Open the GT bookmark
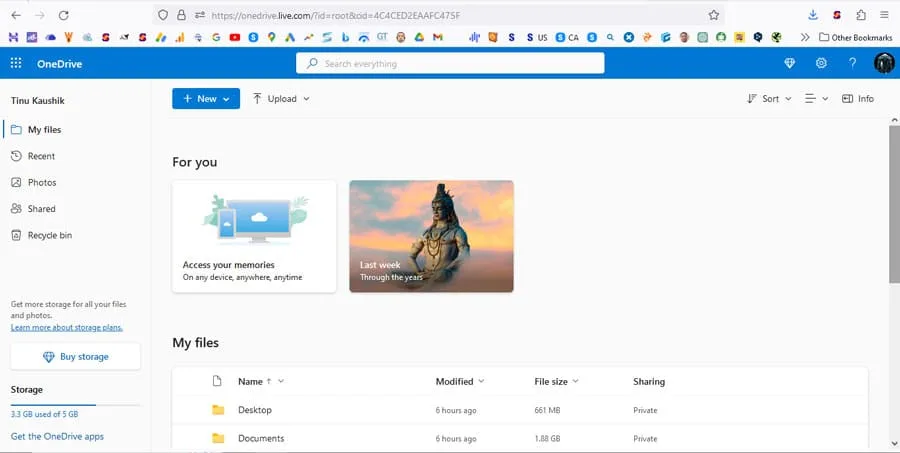The width and height of the screenshot is (900, 453). coord(382,37)
